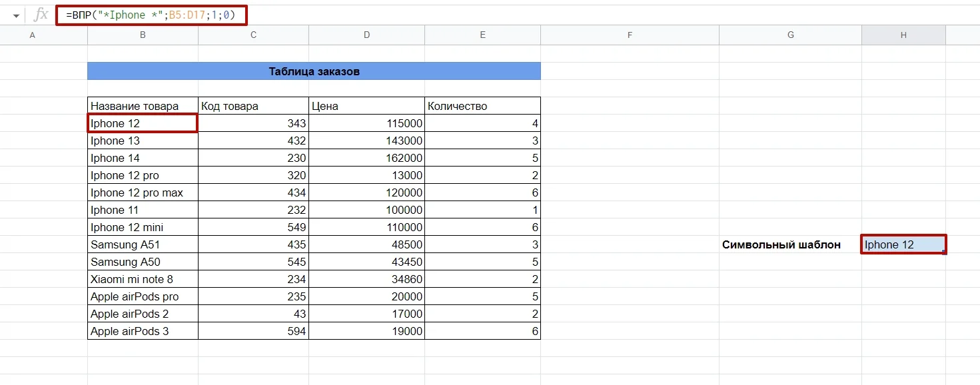Select the 'Apple airPods 2' cell
Viewport: 980px width, 385px height.
click(143, 314)
